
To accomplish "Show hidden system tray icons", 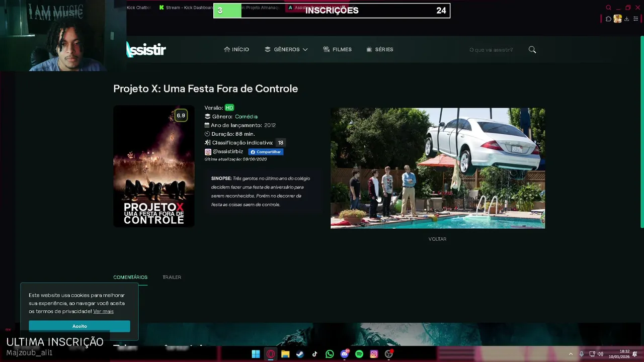I will click(571, 354).
